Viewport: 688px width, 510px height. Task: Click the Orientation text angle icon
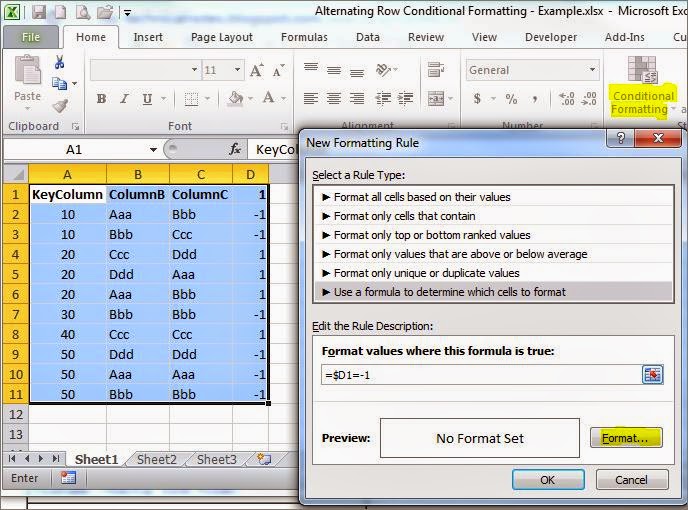[x=383, y=70]
